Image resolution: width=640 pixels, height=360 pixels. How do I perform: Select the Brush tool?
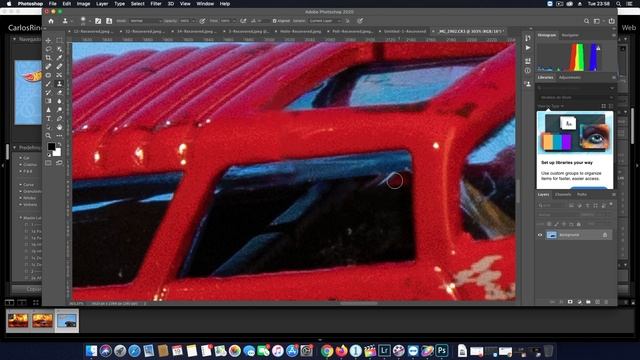(x=49, y=84)
